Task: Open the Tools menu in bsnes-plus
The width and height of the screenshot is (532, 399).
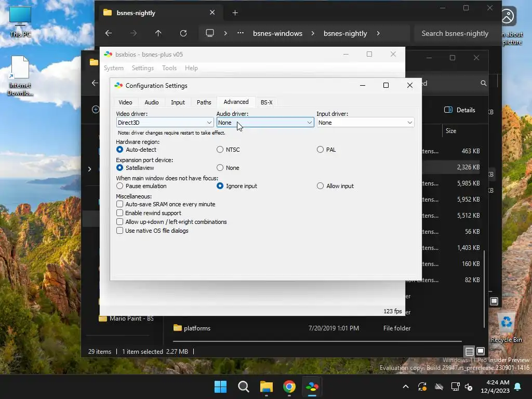Action: (x=169, y=68)
